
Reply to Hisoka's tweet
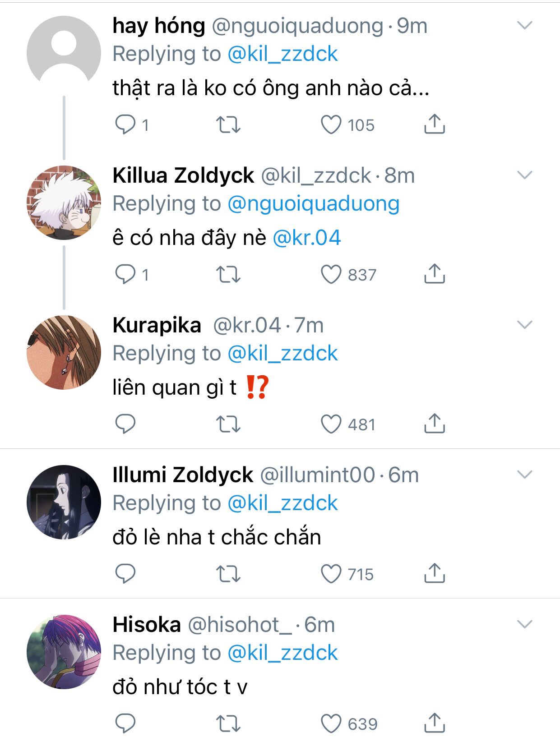tap(125, 723)
